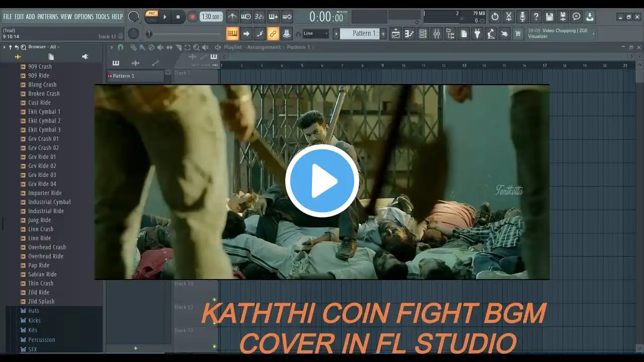
Task: Open the FILE menu
Action: click(x=8, y=17)
